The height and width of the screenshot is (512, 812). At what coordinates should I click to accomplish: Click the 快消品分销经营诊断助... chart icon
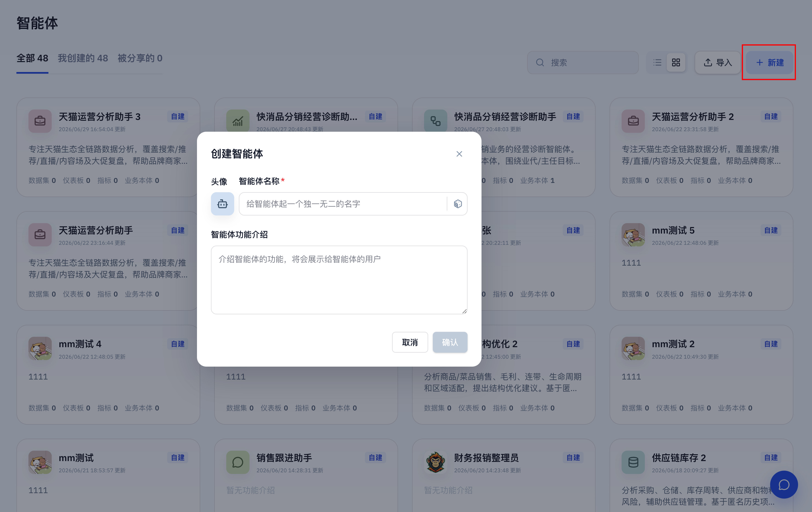point(238,121)
